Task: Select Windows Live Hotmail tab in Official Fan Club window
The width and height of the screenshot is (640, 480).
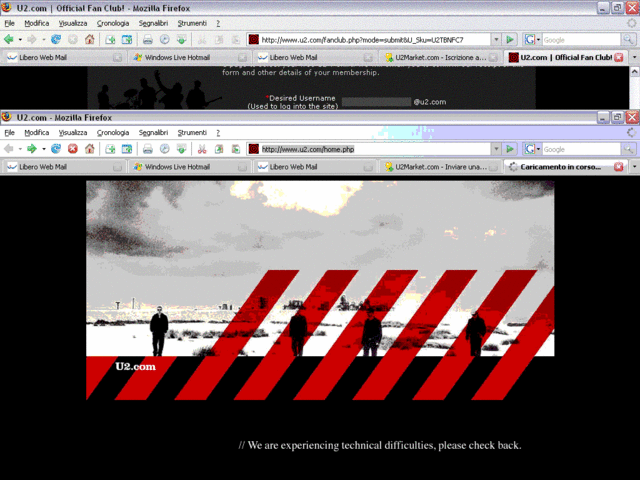Action: 188,58
